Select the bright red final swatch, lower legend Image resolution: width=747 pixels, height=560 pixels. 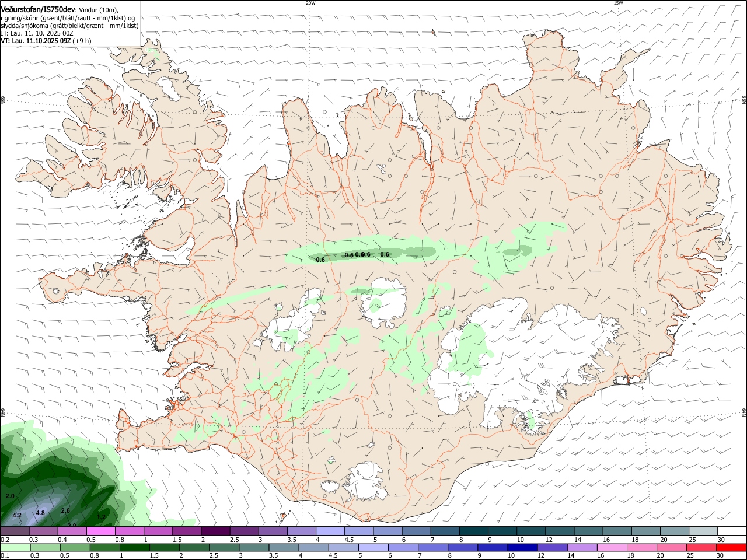click(x=732, y=547)
